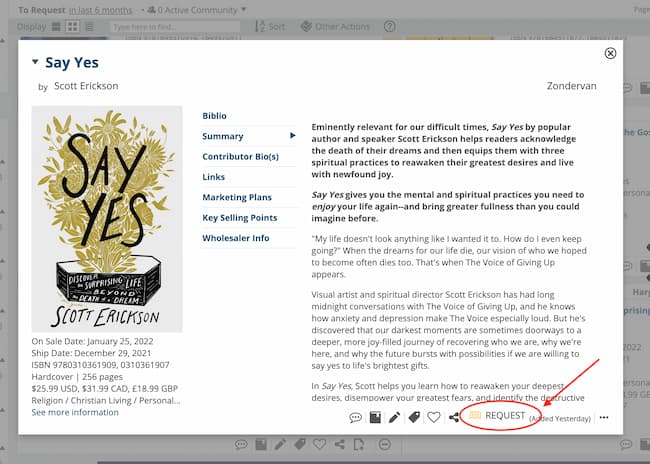This screenshot has width=650, height=464.
Task: Click share icon in background row
Action: (x=340, y=445)
